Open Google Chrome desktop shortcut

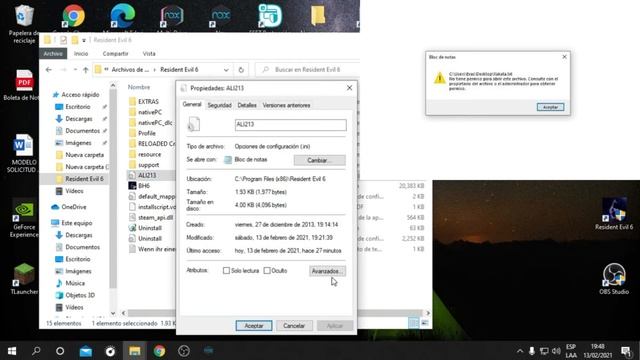tap(73, 16)
